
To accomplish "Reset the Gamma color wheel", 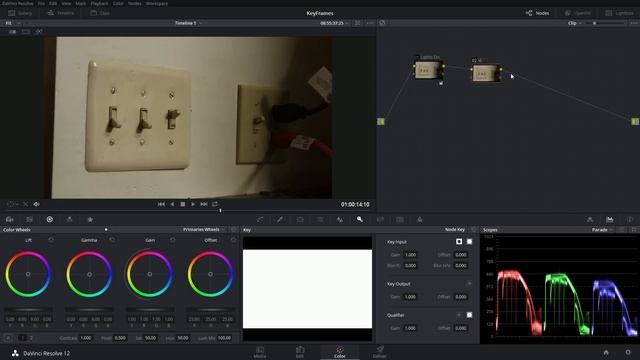I will (112, 240).
